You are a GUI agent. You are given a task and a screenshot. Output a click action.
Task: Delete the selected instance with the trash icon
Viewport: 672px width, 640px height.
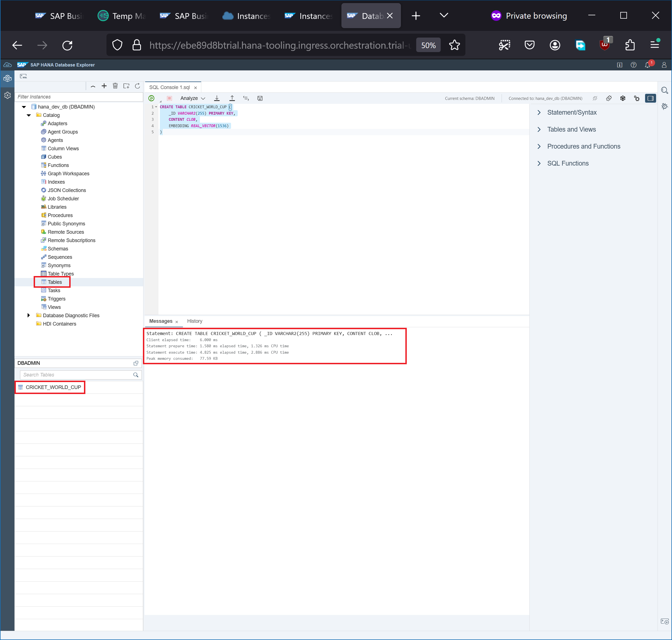coord(115,86)
